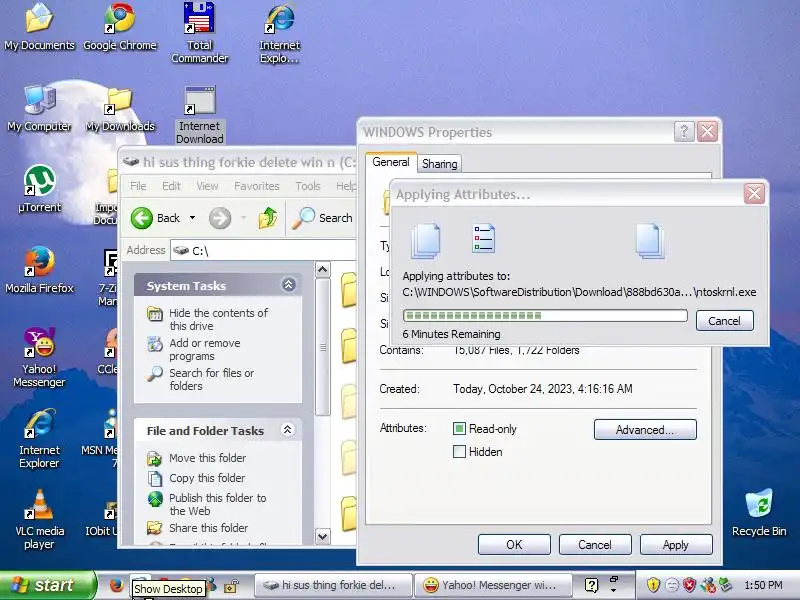Viewport: 800px width, 600px height.
Task: Click padlock quick launch icon
Action: click(x=232, y=585)
